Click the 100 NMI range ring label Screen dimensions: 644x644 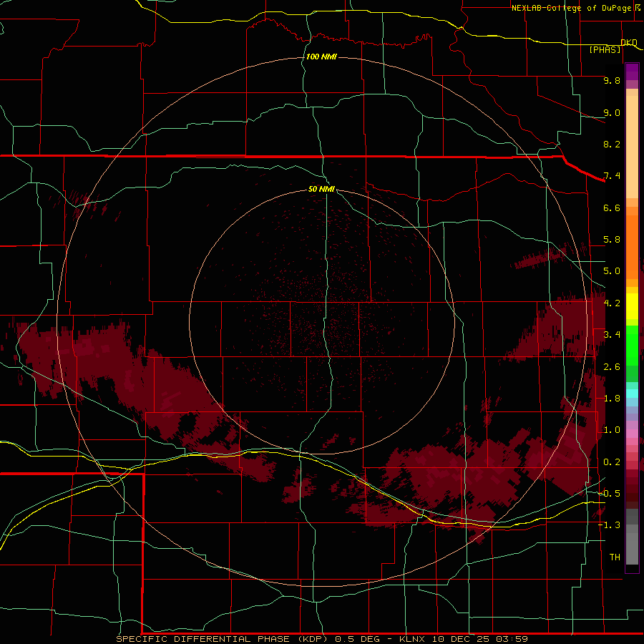(321, 57)
